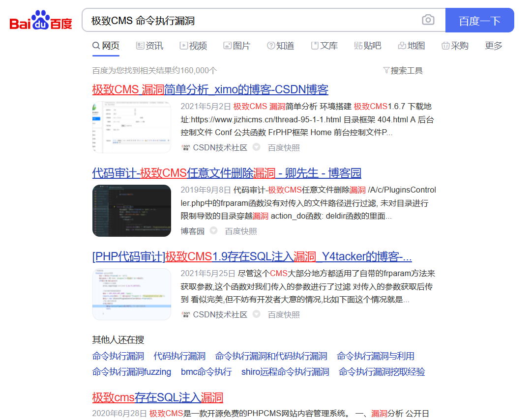Switch to the 资讯 tab
530x420 pixels.
coord(149,46)
